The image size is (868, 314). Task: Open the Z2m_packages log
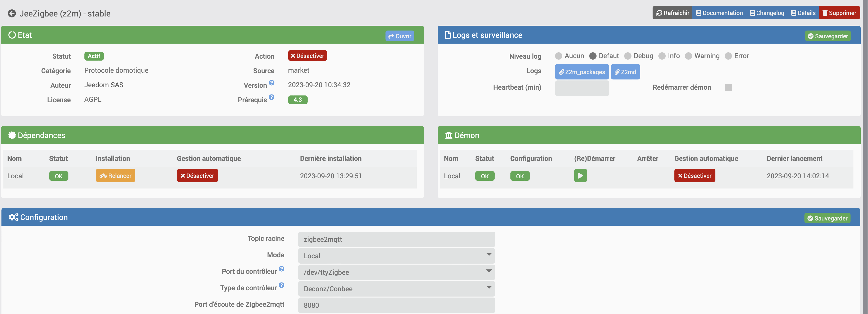click(581, 72)
